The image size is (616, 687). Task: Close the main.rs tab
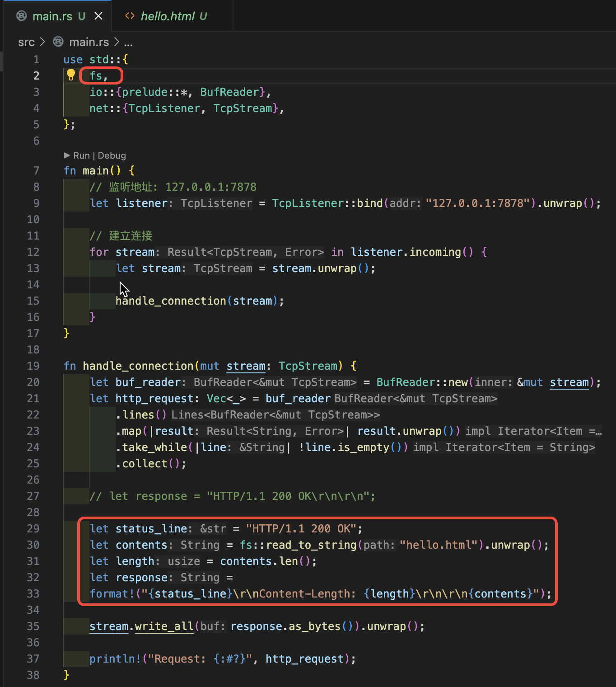pos(98,16)
